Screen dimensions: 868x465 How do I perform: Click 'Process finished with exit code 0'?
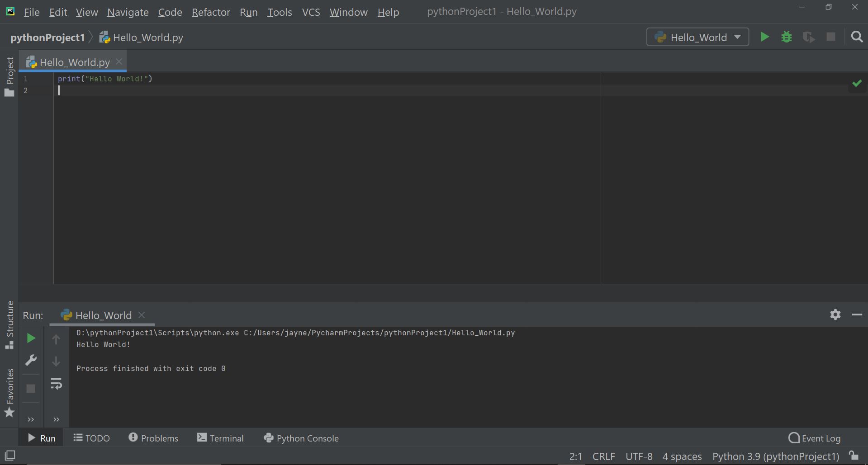[x=151, y=369]
